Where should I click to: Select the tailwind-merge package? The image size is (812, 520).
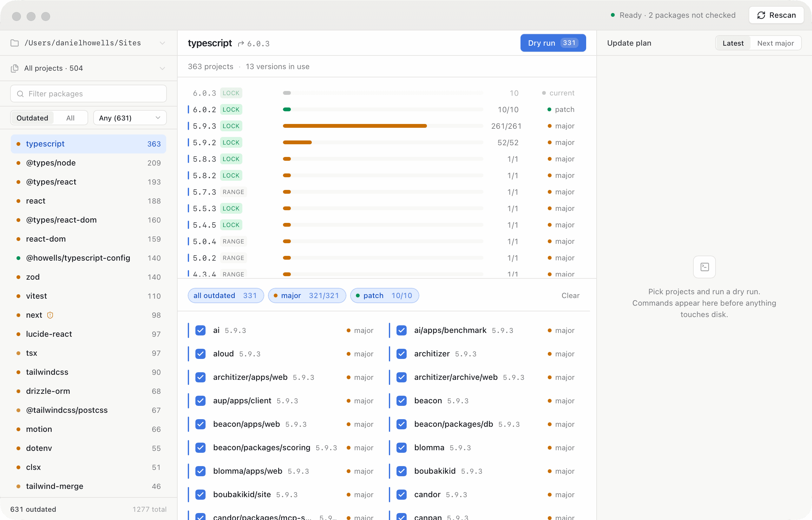88,486
